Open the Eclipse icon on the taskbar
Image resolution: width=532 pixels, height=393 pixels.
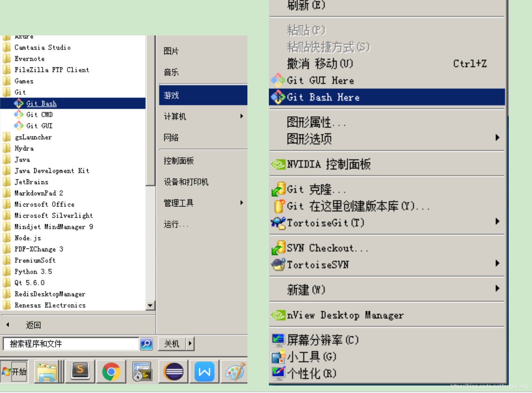(x=173, y=372)
